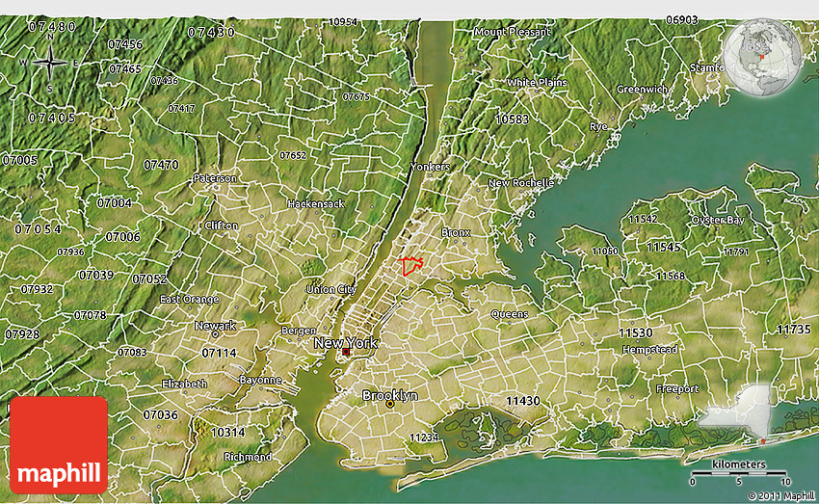Click the Hempstead town label
This screenshot has width=819, height=504.
[x=651, y=349]
